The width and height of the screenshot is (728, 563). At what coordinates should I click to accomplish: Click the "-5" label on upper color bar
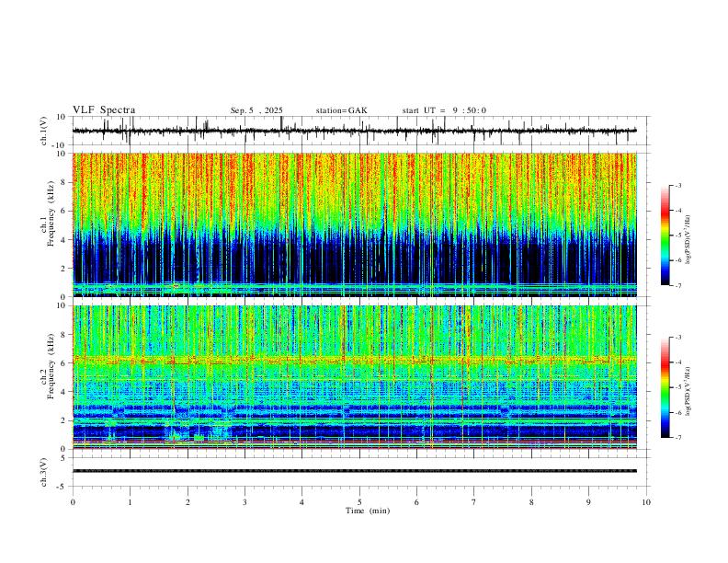pos(678,236)
